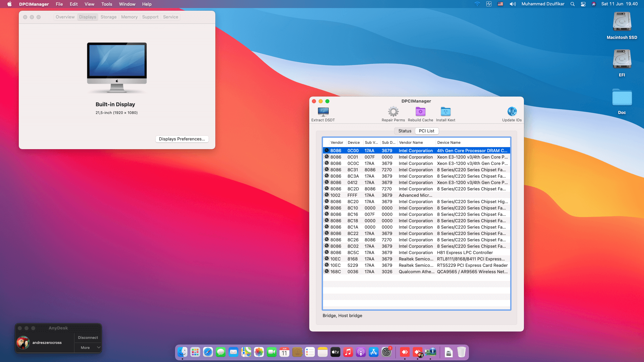The height and width of the screenshot is (362, 644).
Task: Select the QCA9565 / AR9565 Wireless row
Action: point(417,271)
